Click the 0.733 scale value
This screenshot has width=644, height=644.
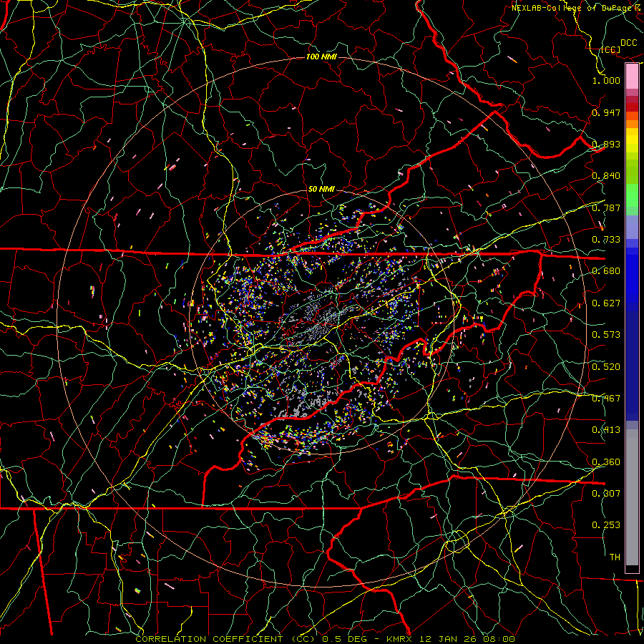click(606, 240)
